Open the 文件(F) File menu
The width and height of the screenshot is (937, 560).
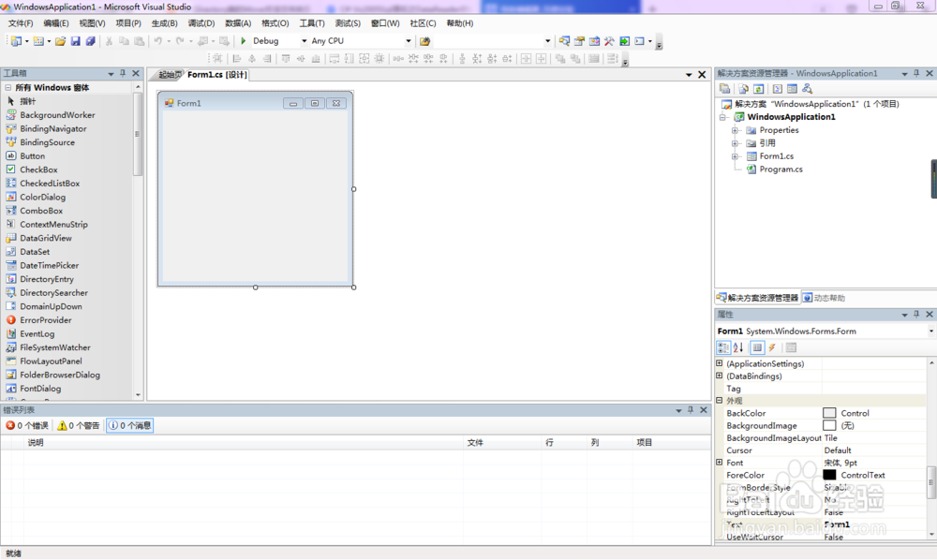coord(21,23)
